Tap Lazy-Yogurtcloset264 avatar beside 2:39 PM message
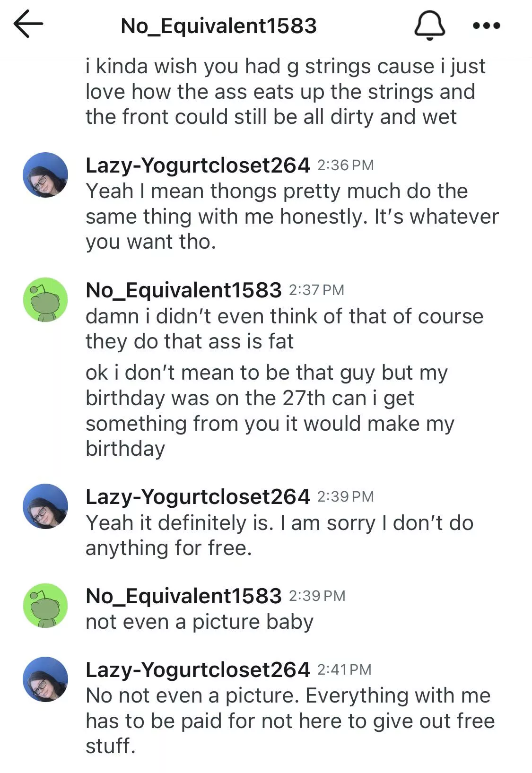 (x=45, y=506)
